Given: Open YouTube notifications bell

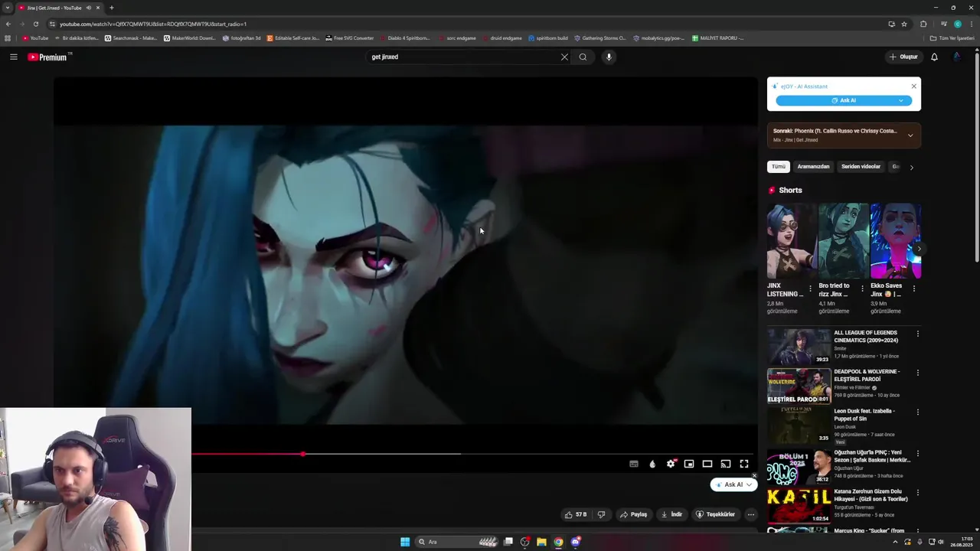Looking at the screenshot, I should (934, 57).
